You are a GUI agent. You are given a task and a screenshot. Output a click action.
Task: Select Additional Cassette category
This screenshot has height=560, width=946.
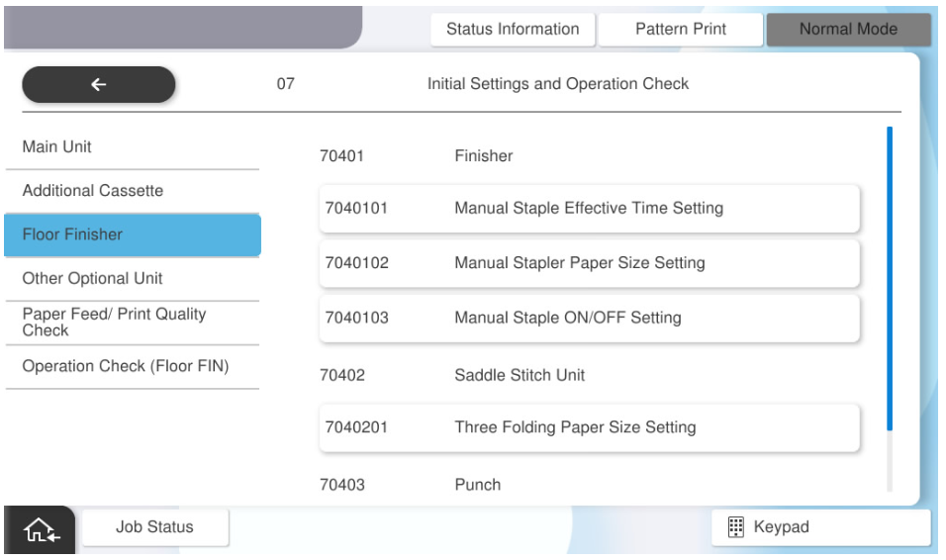coord(132,191)
